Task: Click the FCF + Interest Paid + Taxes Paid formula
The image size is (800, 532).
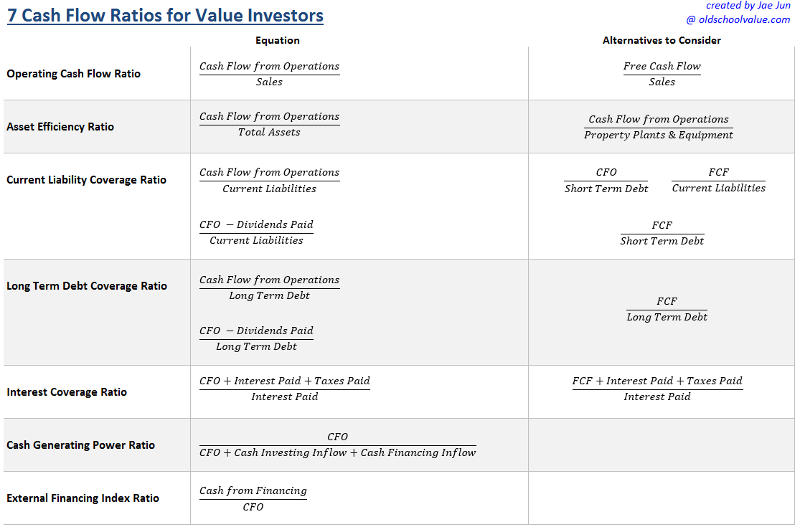Action: [x=657, y=389]
